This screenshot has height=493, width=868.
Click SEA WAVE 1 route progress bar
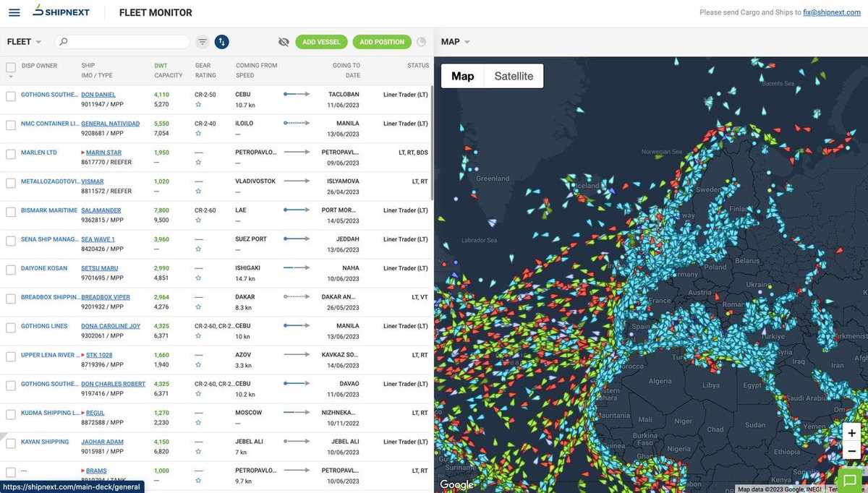click(297, 239)
